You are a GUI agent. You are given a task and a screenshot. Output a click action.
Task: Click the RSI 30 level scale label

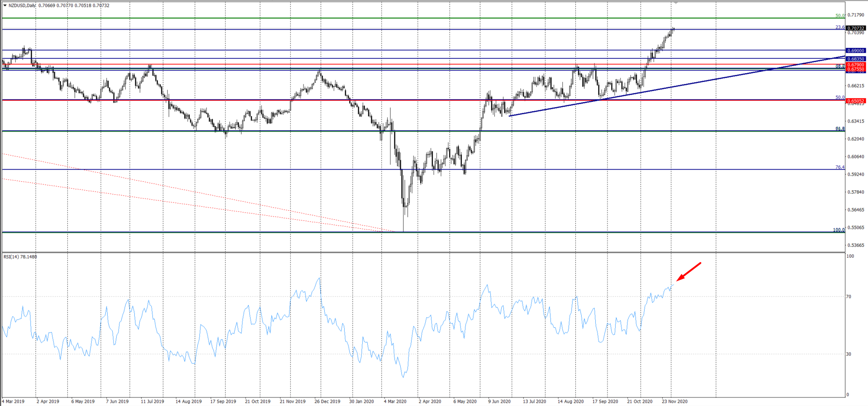point(849,354)
